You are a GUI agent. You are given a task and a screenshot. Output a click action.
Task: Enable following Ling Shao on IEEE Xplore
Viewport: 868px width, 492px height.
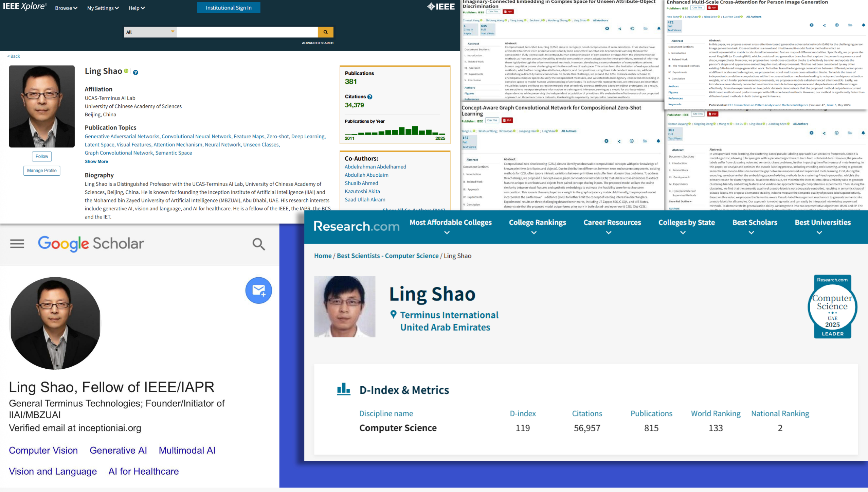click(41, 156)
